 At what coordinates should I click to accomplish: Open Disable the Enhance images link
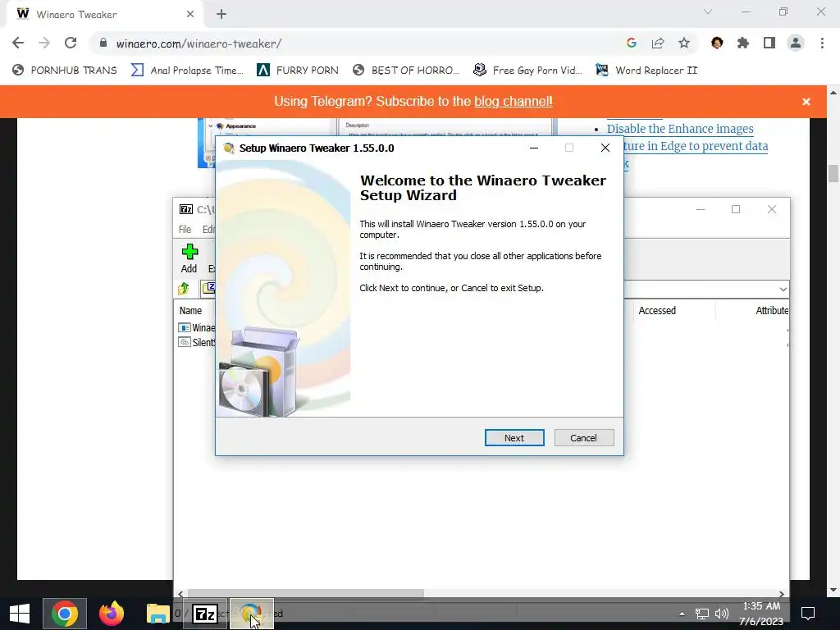pyautogui.click(x=680, y=129)
